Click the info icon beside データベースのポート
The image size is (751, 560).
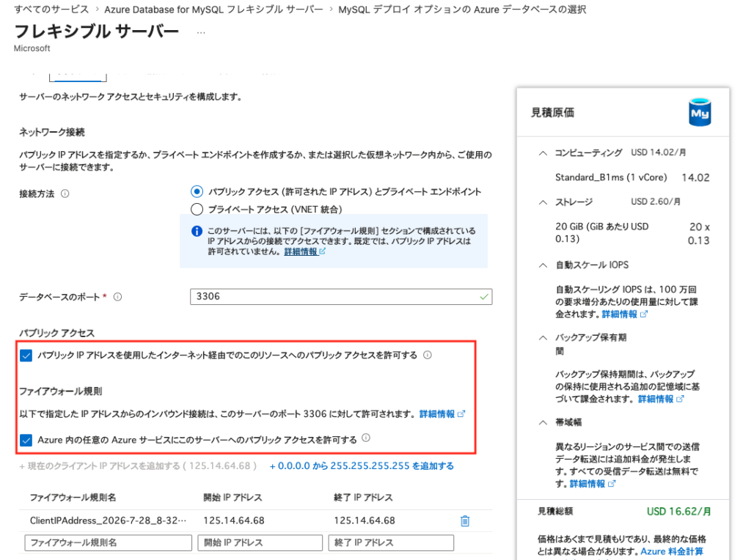(117, 297)
